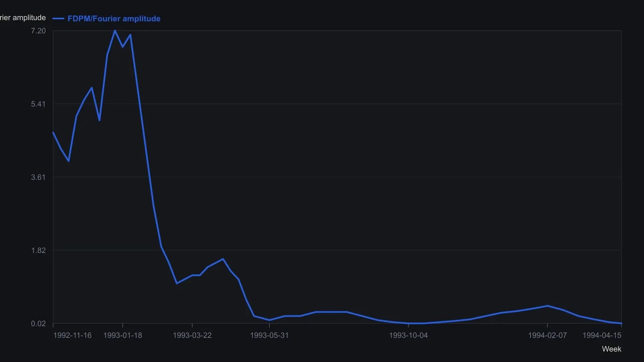Click the y-axis value 3.61

38,177
